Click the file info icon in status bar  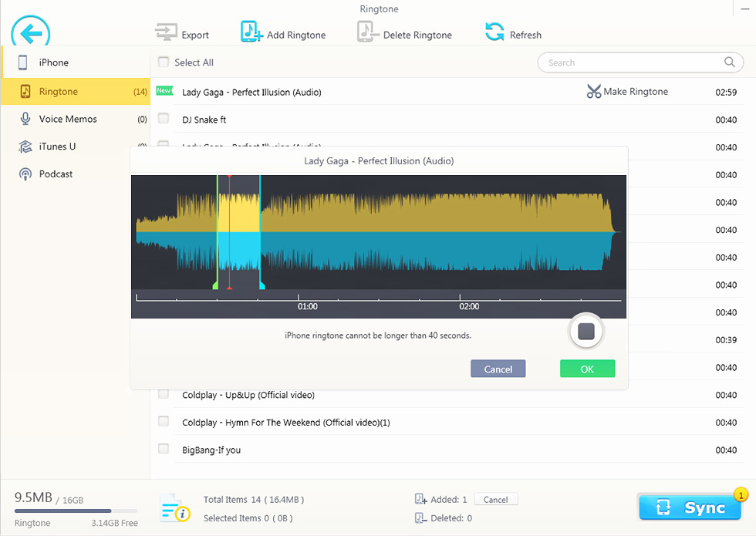coord(174,508)
